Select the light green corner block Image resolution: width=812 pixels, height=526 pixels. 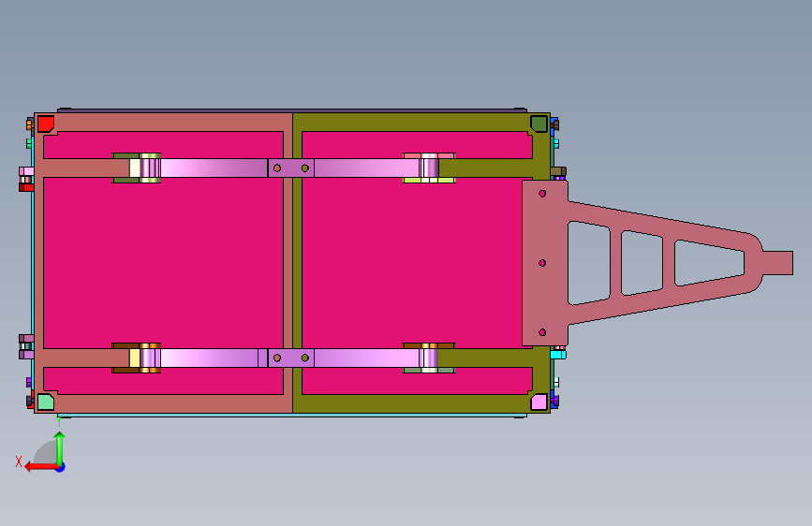click(x=46, y=402)
